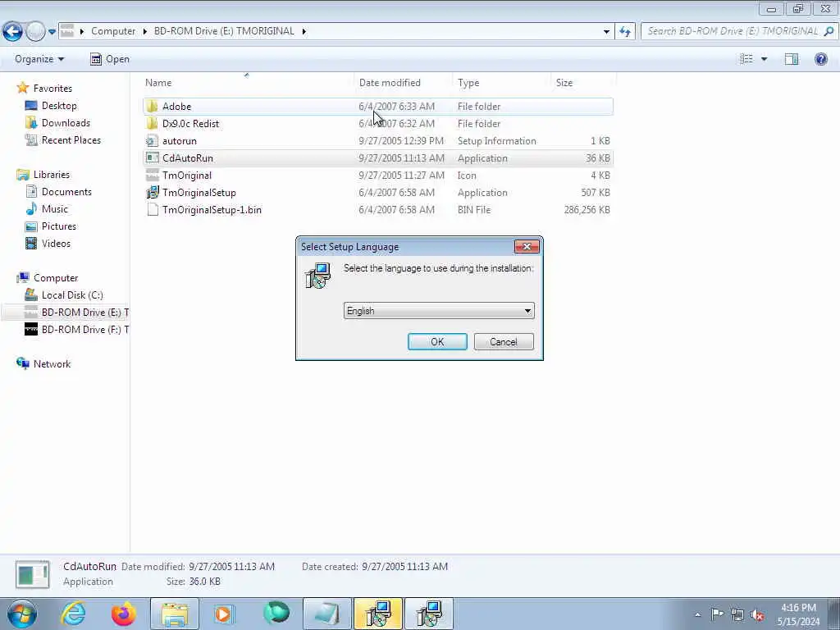Click the taskbar clock 4:16 PM
Screen dimensions: 840x630
(x=798, y=608)
